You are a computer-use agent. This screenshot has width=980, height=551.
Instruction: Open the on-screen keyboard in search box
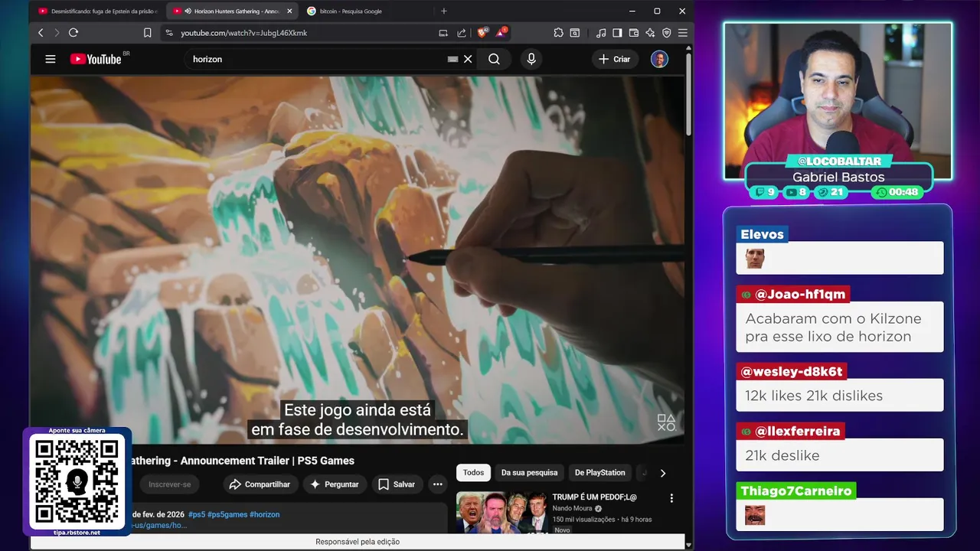pos(452,59)
